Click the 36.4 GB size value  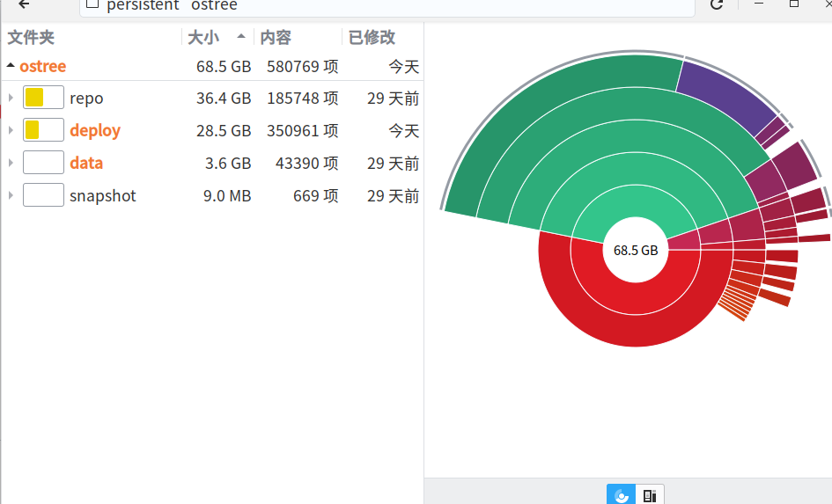point(224,98)
